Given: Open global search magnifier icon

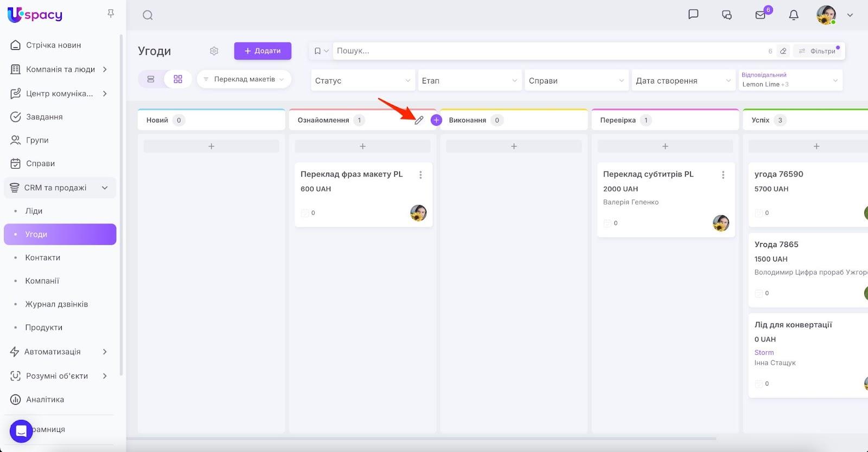Looking at the screenshot, I should 148,15.
